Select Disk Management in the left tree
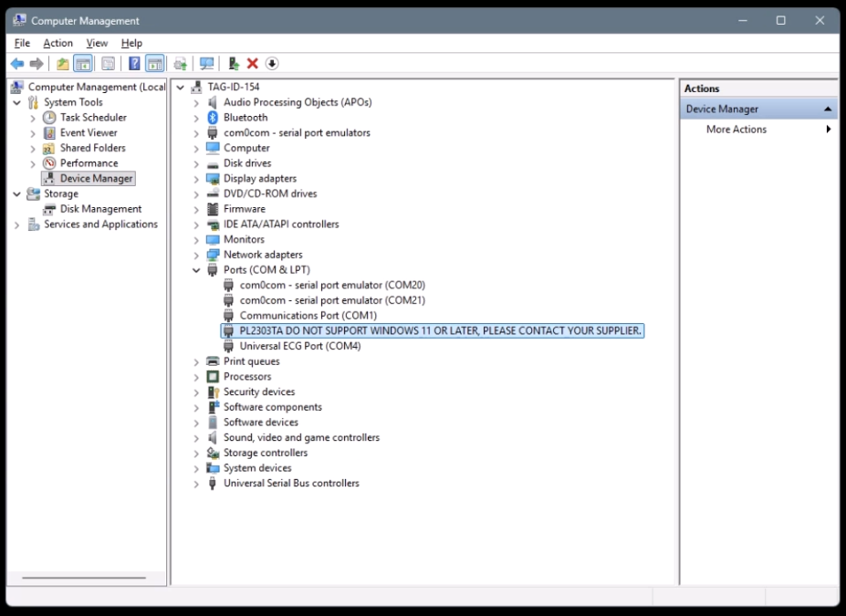 [x=100, y=209]
